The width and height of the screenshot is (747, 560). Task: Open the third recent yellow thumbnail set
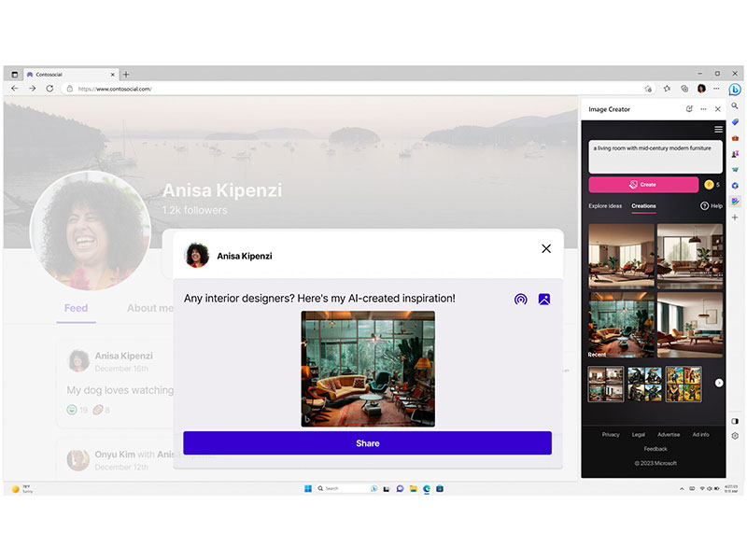pyautogui.click(x=684, y=384)
